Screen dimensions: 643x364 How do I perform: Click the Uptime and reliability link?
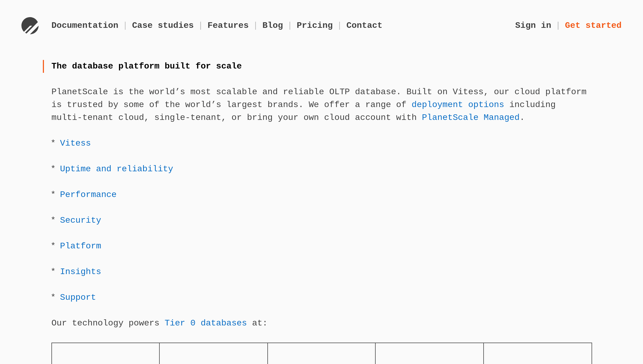(117, 169)
